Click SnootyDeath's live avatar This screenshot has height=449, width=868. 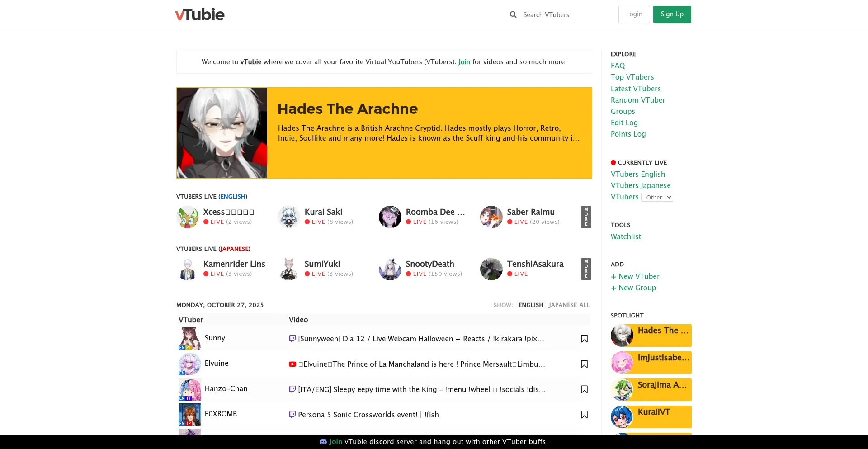point(390,269)
